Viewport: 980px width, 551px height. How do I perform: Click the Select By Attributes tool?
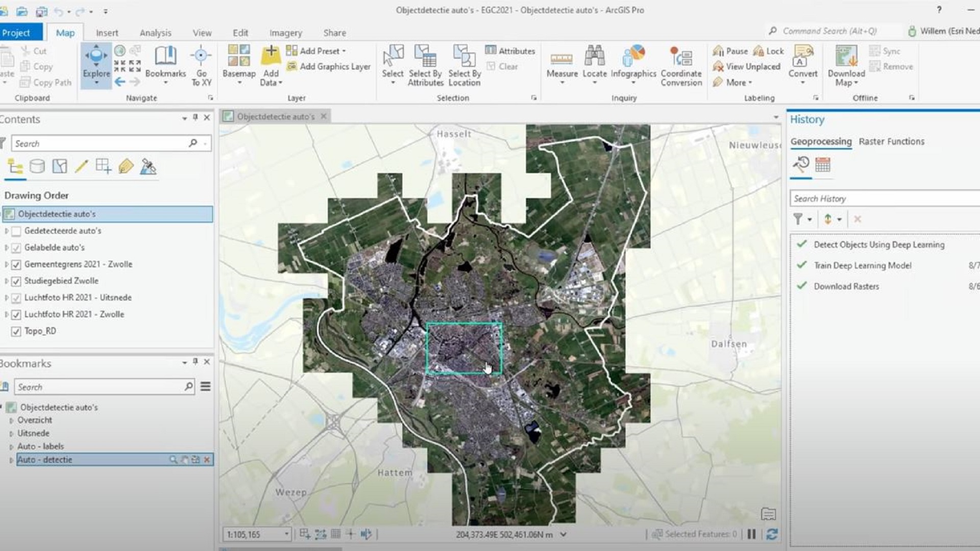(x=425, y=64)
